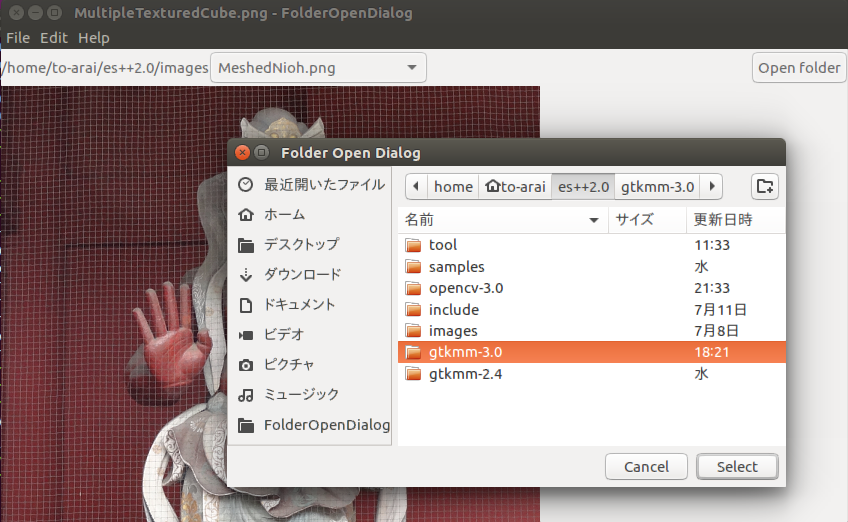Go to es++2.0 path segment

584,187
